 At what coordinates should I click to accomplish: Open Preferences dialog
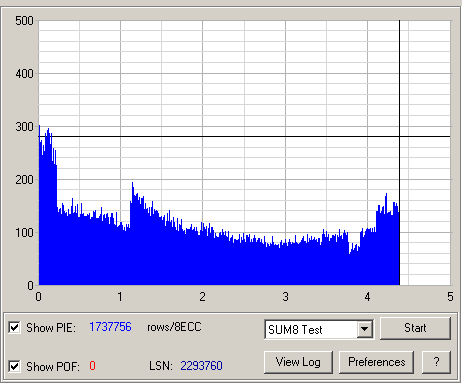coord(376,362)
